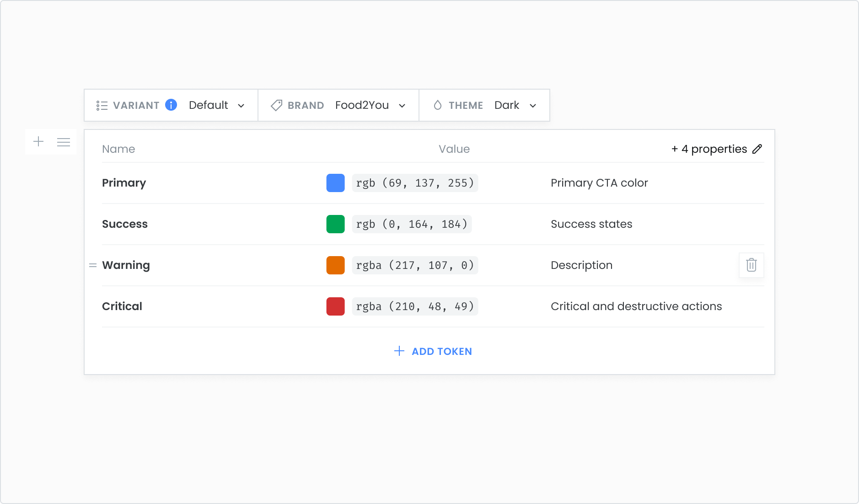Click the Success states description
This screenshot has width=859, height=504.
click(x=591, y=224)
